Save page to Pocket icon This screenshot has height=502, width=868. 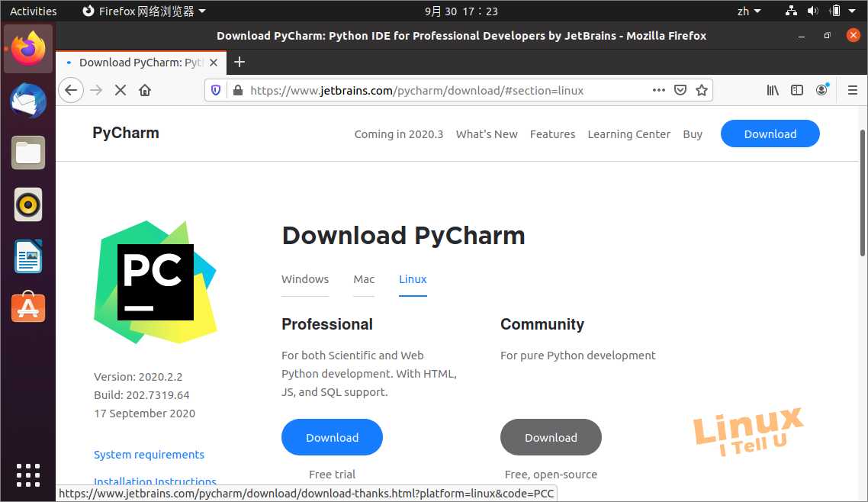pyautogui.click(x=680, y=90)
